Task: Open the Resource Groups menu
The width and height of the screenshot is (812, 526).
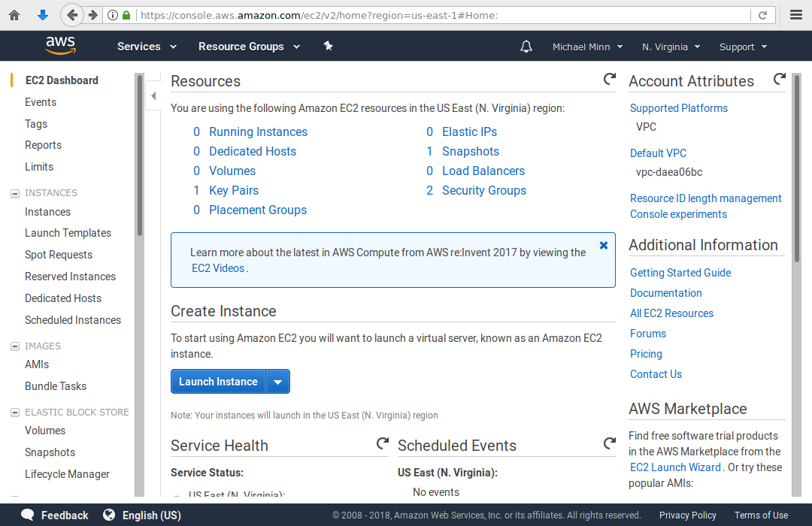Action: pos(249,47)
